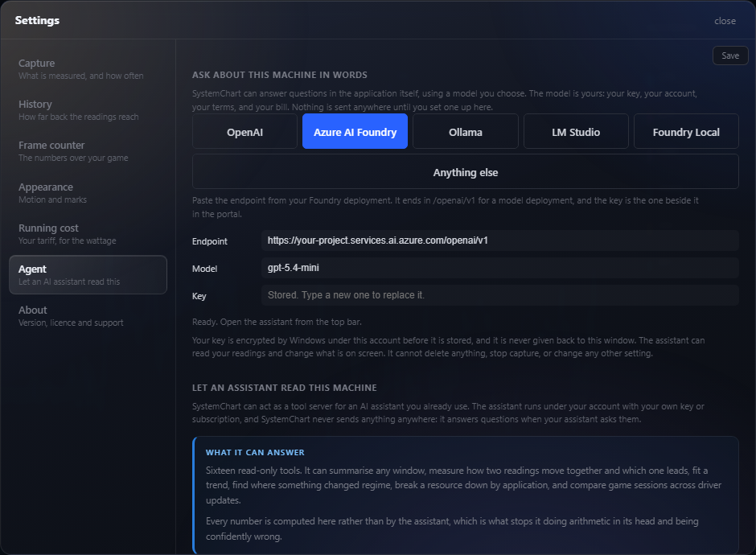Close the Settings window
756x555 pixels.
pyautogui.click(x=725, y=21)
